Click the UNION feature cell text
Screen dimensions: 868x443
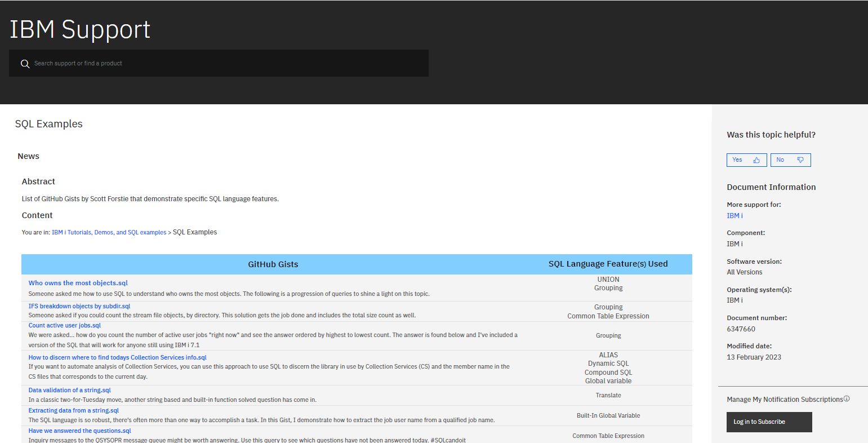(608, 280)
